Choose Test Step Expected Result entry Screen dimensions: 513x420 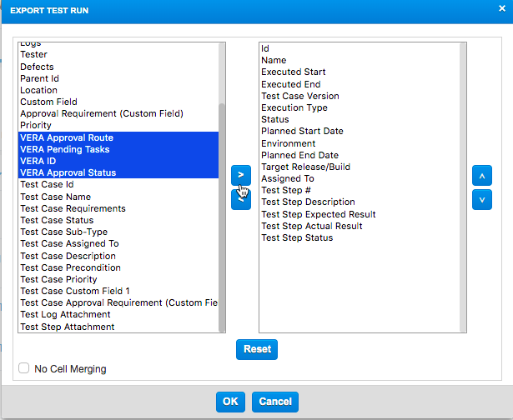(318, 214)
